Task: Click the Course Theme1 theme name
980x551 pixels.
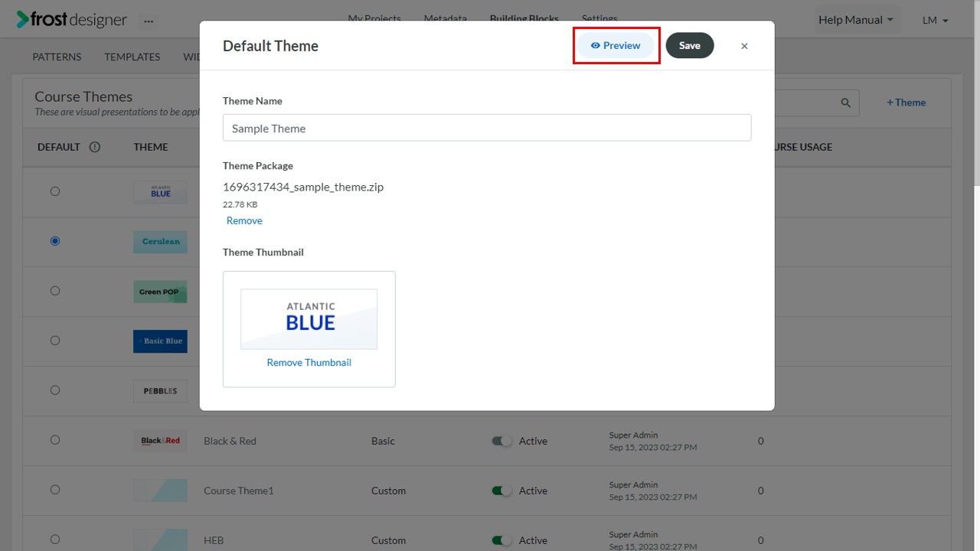Action: 238,491
